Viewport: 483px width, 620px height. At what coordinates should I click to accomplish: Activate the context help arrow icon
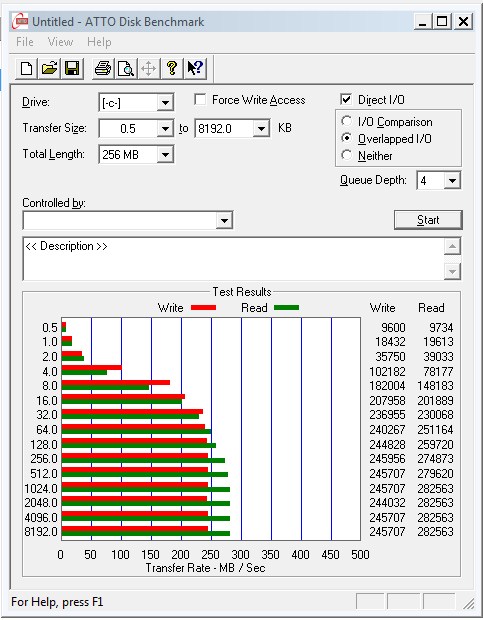(x=195, y=68)
